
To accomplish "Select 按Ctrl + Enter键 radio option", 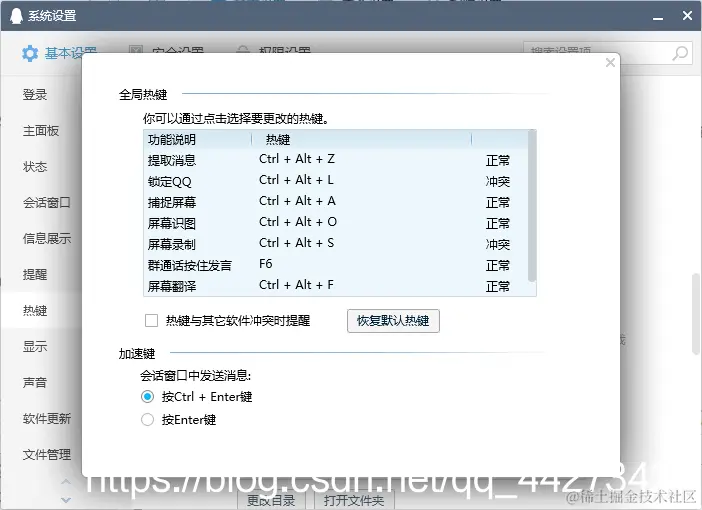I will tap(147, 397).
